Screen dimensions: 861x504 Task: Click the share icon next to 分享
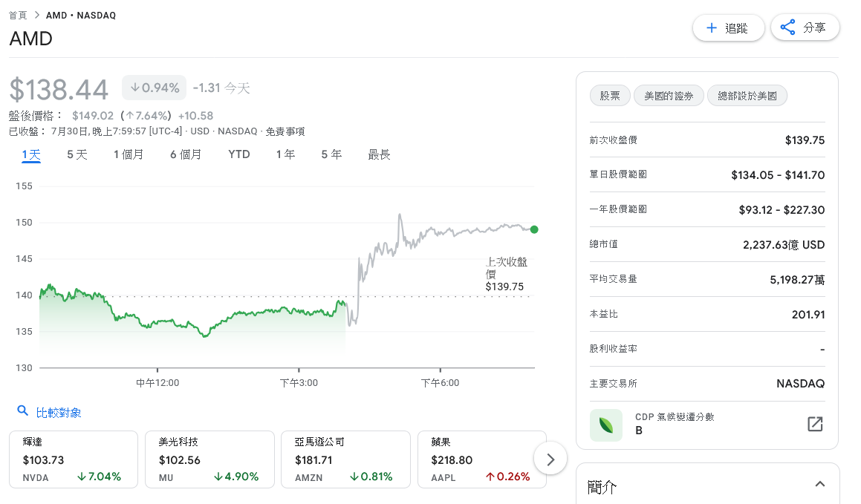pyautogui.click(x=788, y=27)
